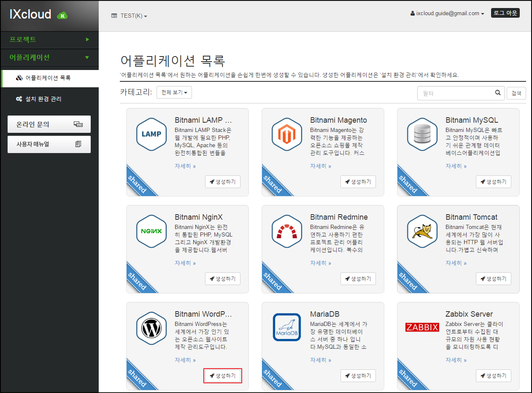The width and height of the screenshot is (532, 393).
Task: Open 자세히 link for Bitnami MySQL
Action: point(456,166)
